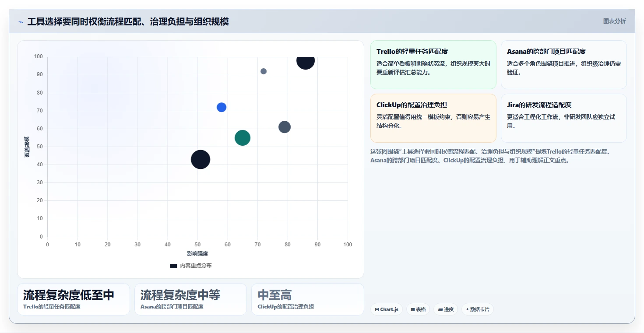The image size is (644, 333).
Task: Click the teal green bubble in the chart
Action: pyautogui.click(x=243, y=138)
